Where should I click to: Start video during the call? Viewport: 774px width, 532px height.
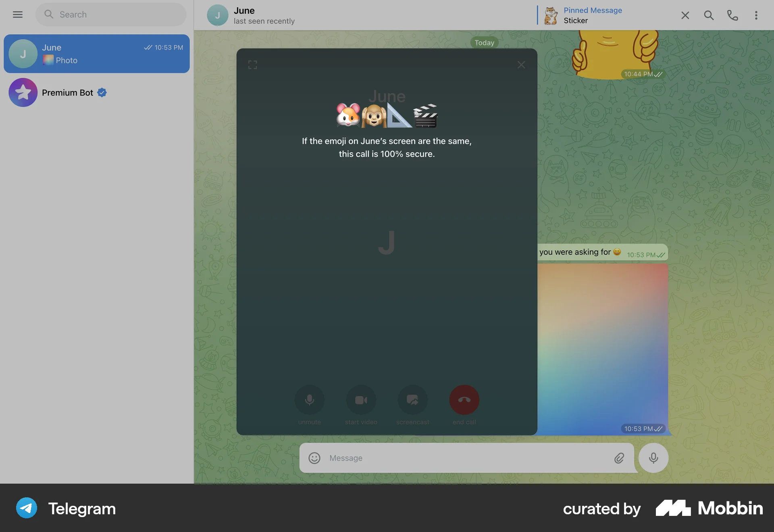coord(361,400)
